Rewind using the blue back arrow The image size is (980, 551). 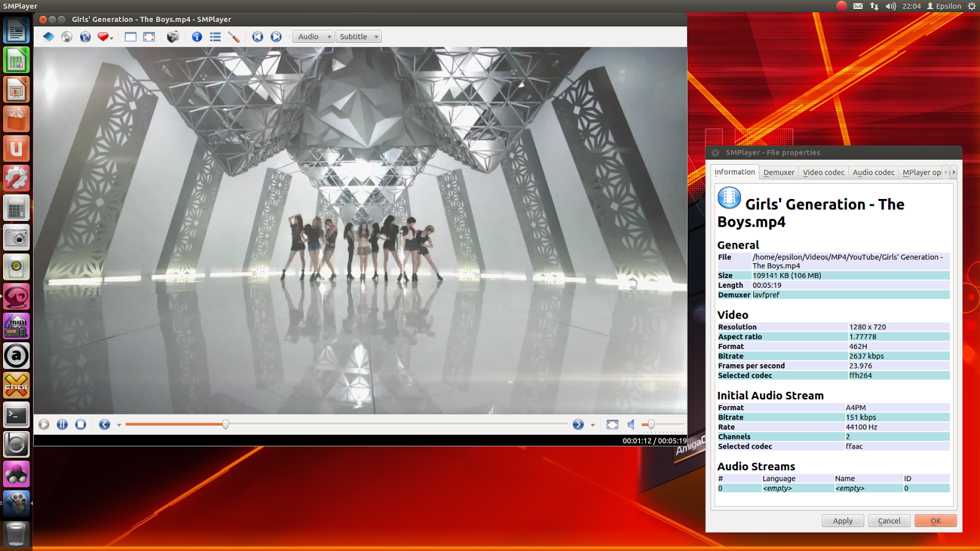(105, 424)
